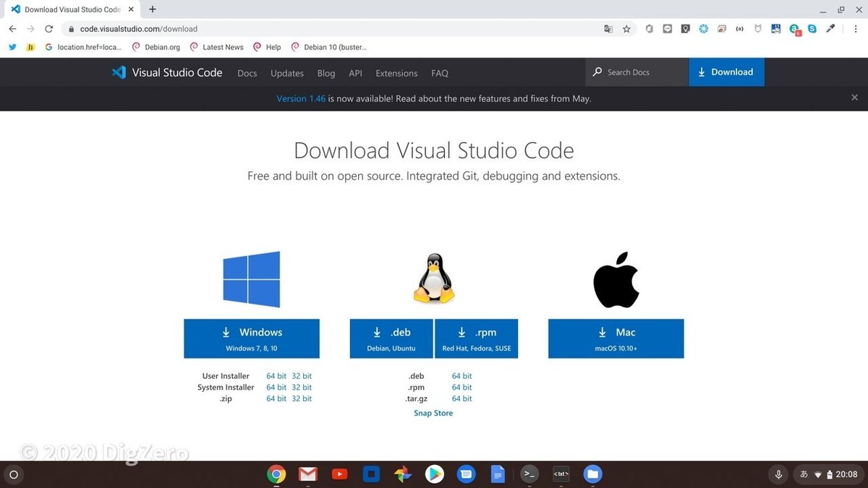Screen dimensions: 868x488
Task: Open the Latest News bookmark
Action: point(217,47)
